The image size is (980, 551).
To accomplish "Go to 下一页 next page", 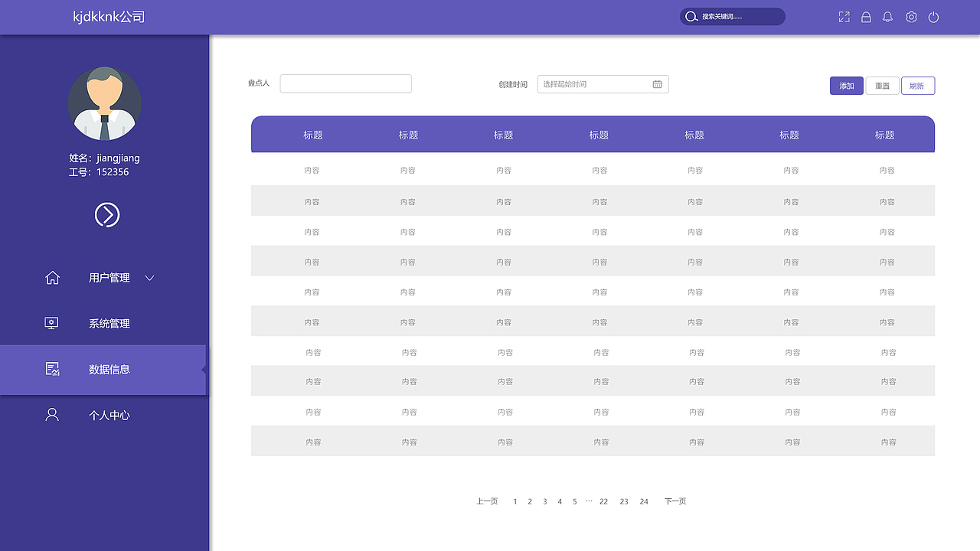I will click(x=675, y=501).
